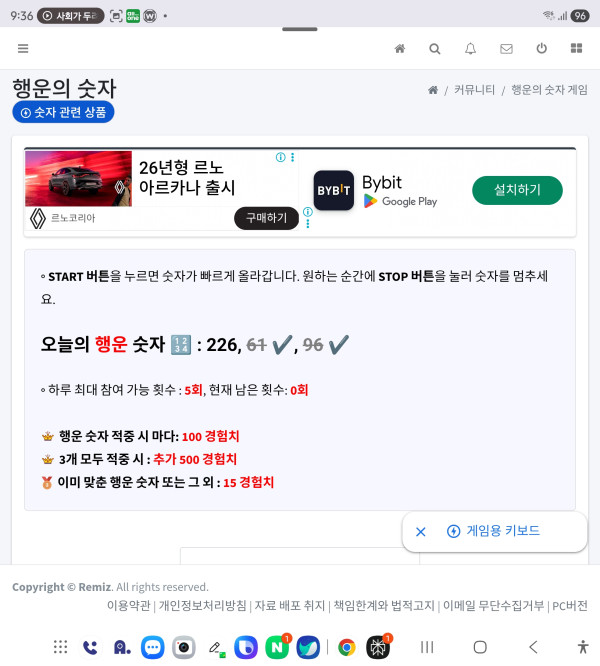Open 커뮤니티 breadcrumb link
Viewport: 600px width, 666px height.
click(474, 90)
